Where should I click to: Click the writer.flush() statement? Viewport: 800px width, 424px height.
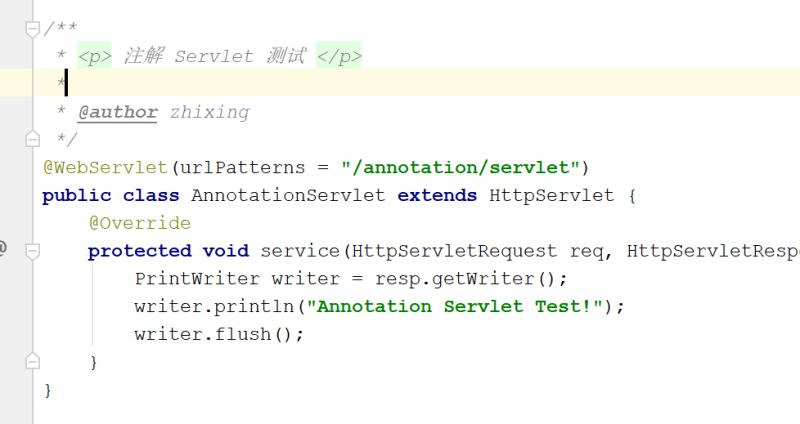coord(219,334)
